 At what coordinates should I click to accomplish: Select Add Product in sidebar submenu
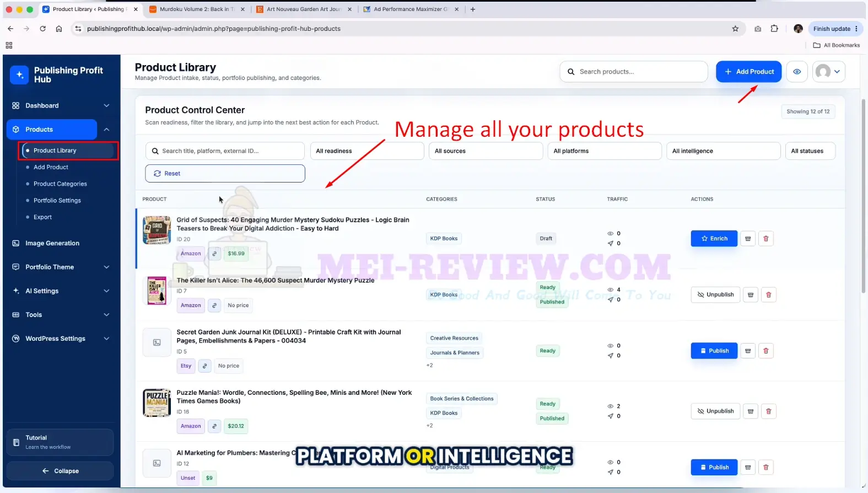coord(51,167)
